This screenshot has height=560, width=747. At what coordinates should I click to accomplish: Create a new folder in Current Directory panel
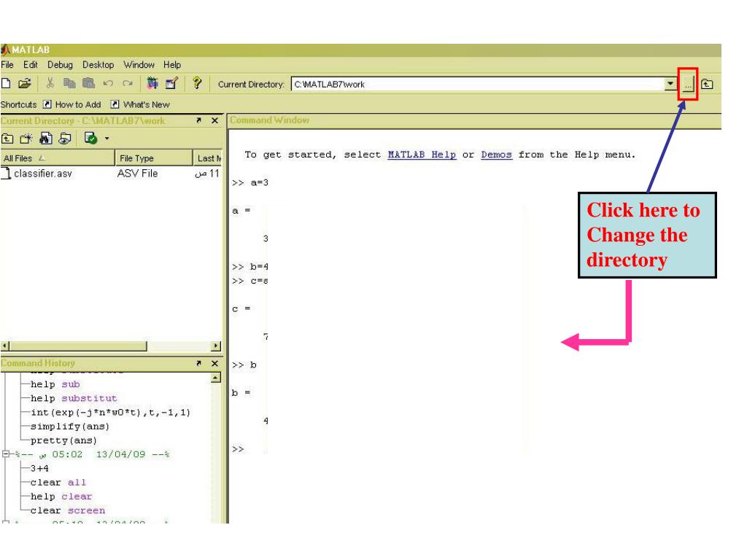pos(26,139)
